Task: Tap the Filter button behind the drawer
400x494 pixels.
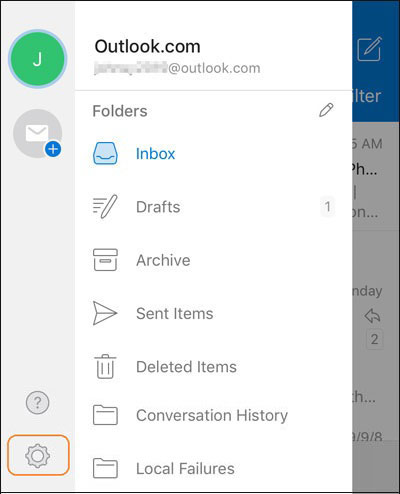Action: click(367, 96)
